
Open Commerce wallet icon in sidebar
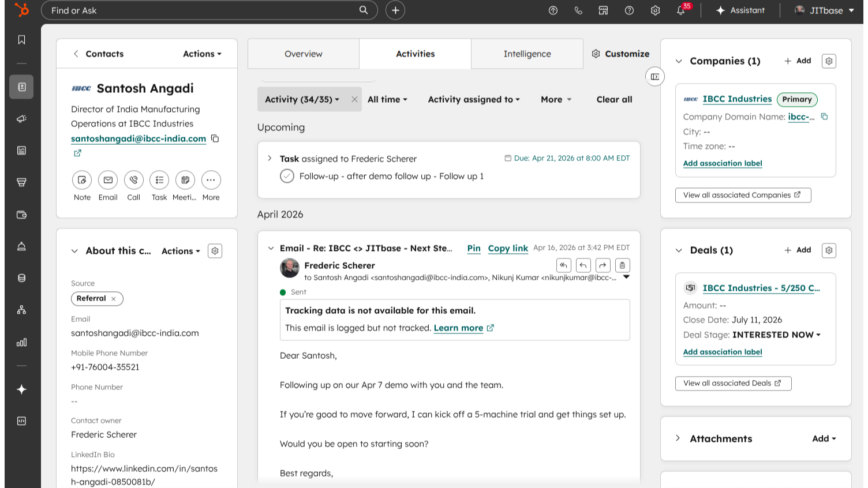(x=21, y=215)
